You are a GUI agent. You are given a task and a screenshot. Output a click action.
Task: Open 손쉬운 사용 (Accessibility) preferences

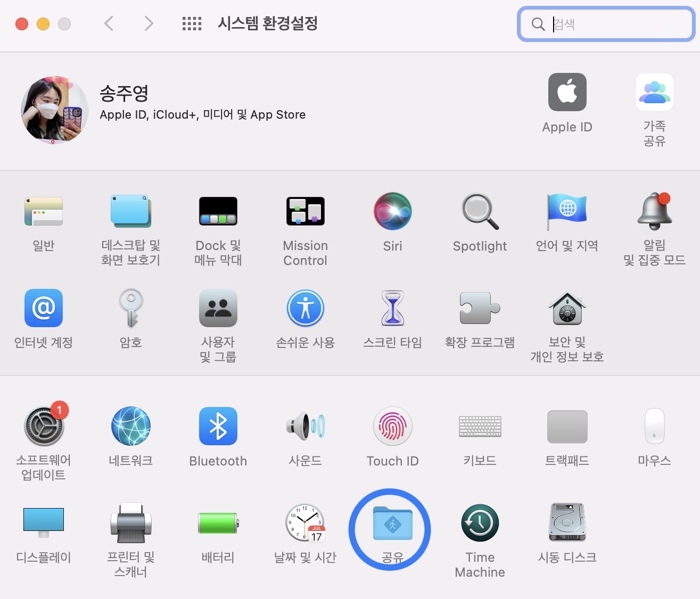click(x=306, y=308)
